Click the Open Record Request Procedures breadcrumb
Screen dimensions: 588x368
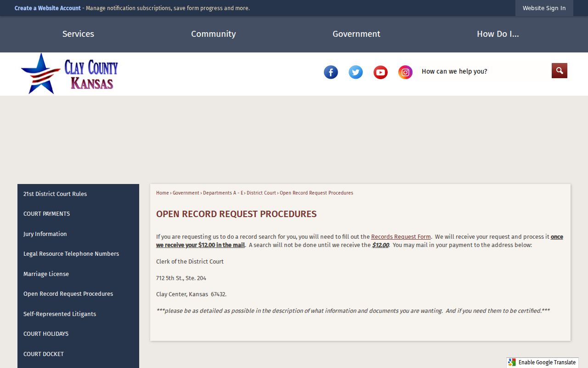pos(317,193)
